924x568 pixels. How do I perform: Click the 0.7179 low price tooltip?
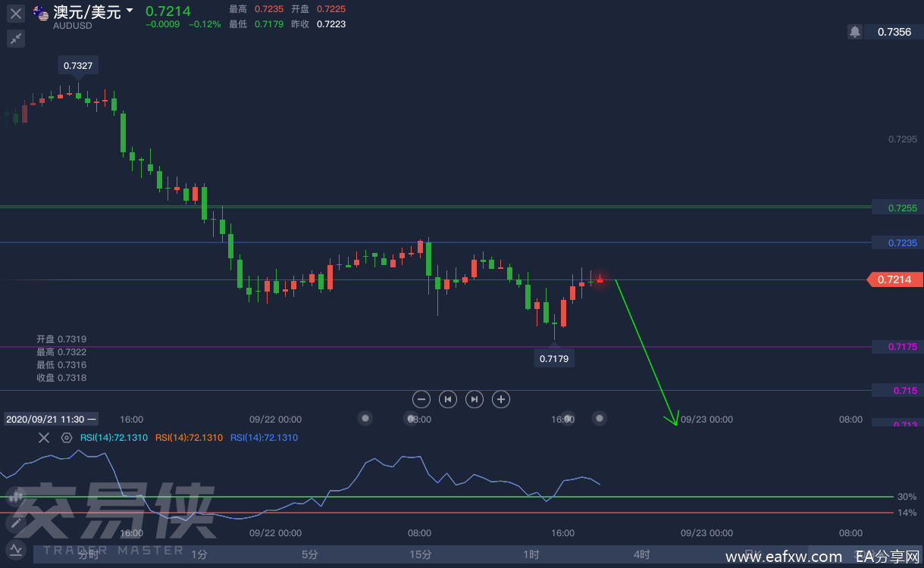tap(554, 359)
